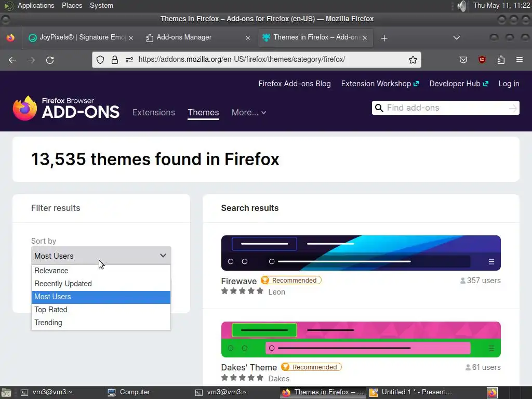The height and width of the screenshot is (399, 532).
Task: Open the Places menu
Action: [72, 6]
